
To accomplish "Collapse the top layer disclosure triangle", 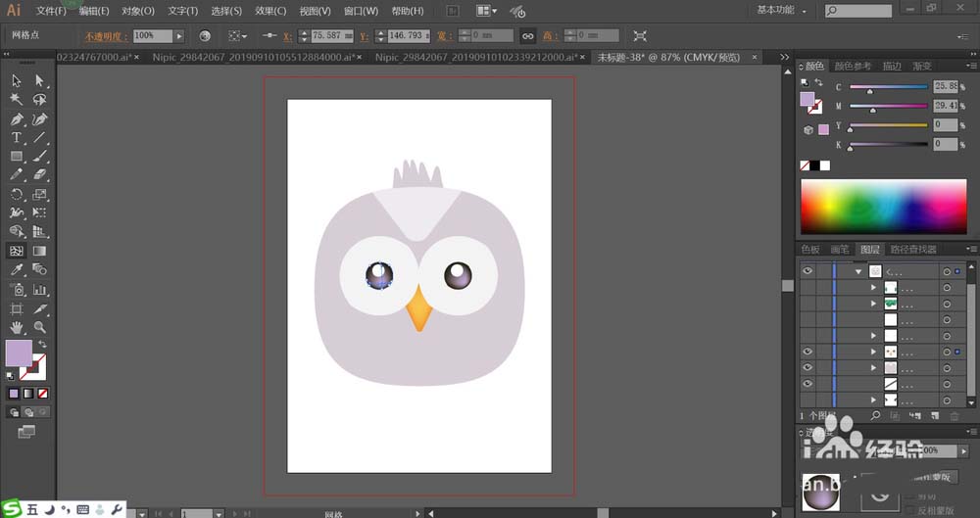I will [858, 271].
